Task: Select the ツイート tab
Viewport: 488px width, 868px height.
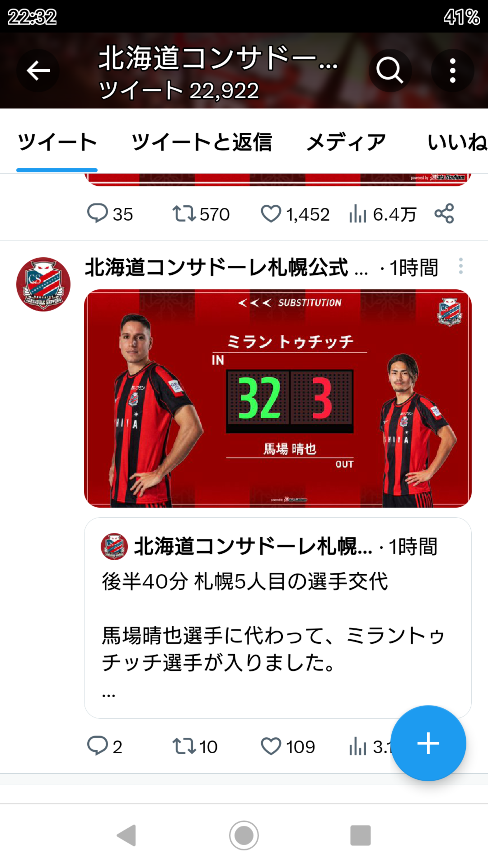Action: pos(57,142)
